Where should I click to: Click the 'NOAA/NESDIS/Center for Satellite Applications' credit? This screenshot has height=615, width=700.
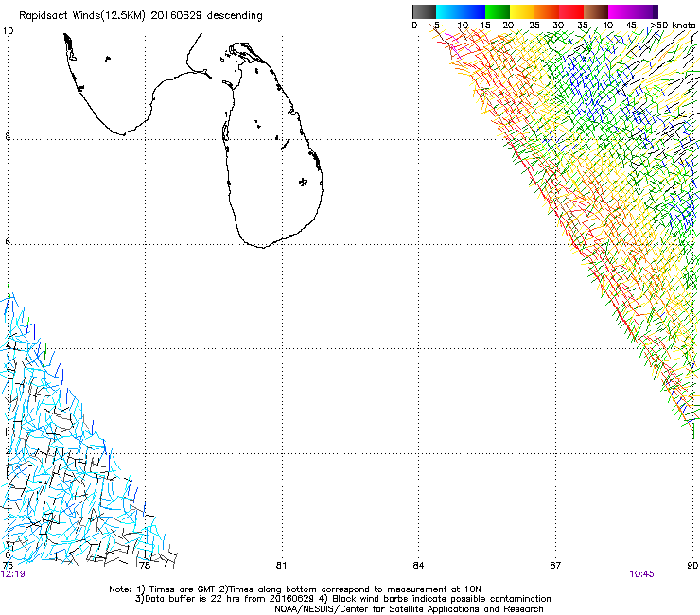(409, 609)
